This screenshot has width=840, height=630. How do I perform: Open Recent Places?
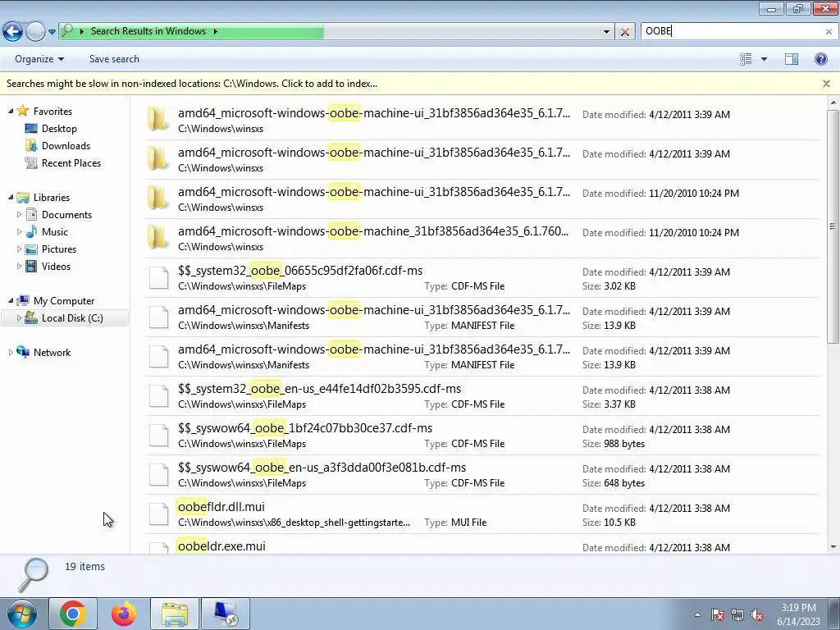71,163
